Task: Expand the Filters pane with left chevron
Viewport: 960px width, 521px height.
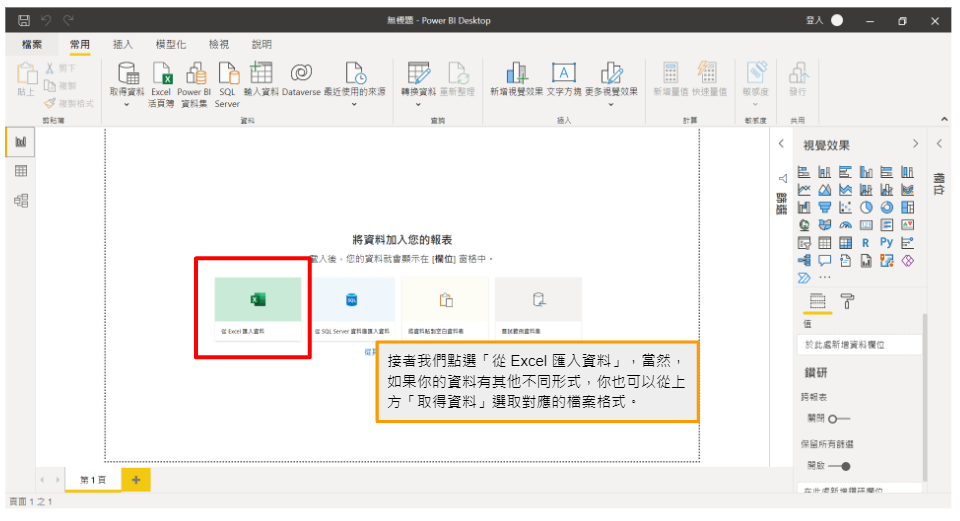Action: click(781, 144)
